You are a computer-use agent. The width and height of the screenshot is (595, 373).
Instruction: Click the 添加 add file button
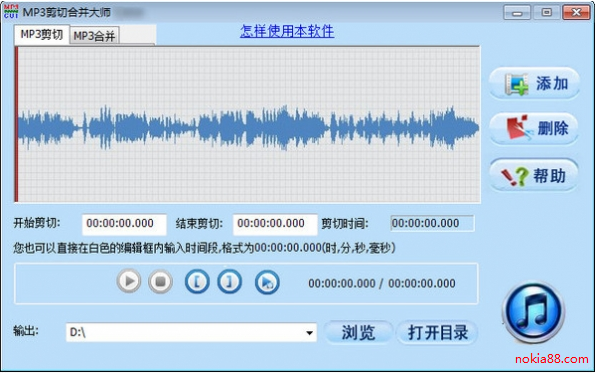coord(534,83)
